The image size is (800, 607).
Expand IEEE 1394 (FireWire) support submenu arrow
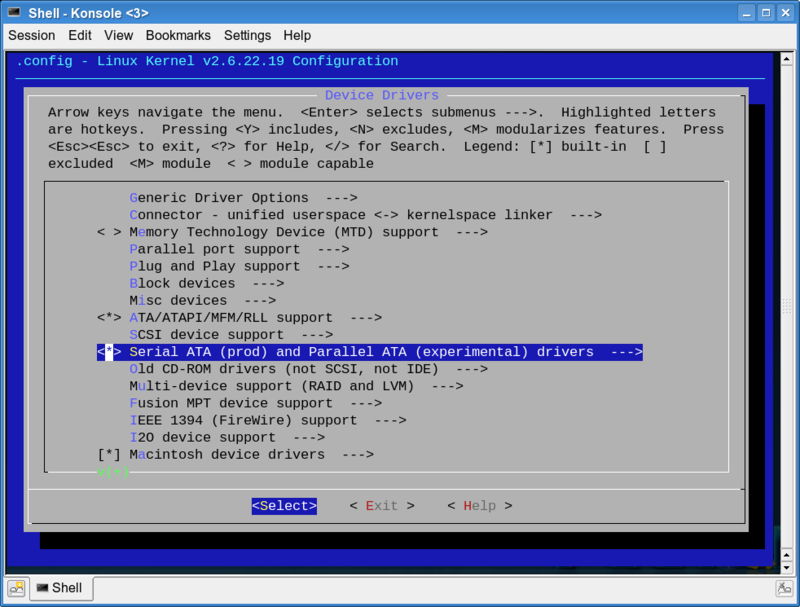[390, 420]
